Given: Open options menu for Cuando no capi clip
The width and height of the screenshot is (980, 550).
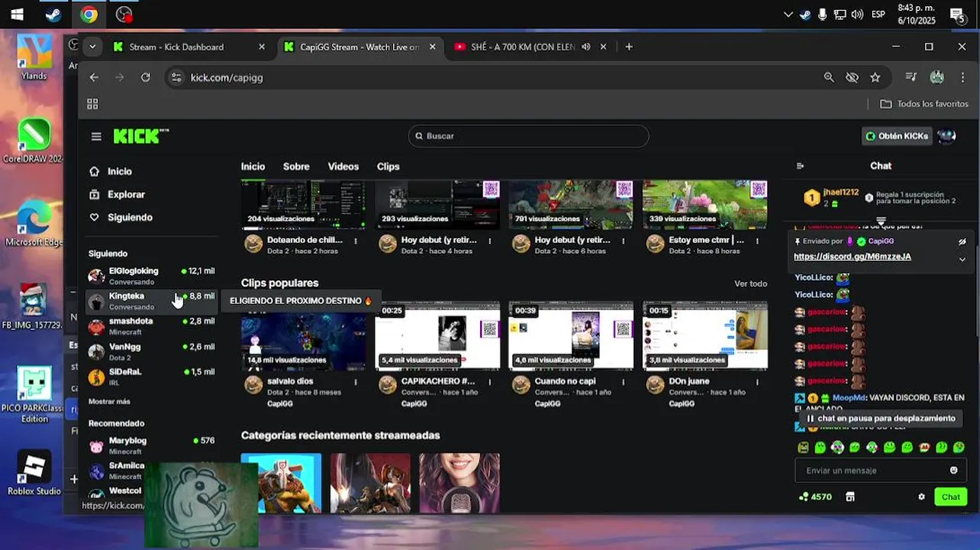Looking at the screenshot, I should [624, 382].
